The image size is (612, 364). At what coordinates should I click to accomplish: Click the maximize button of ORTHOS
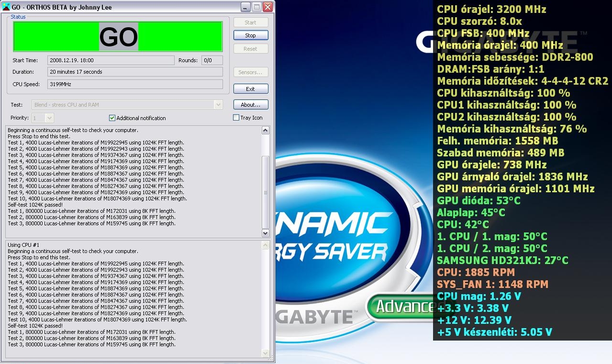256,7
